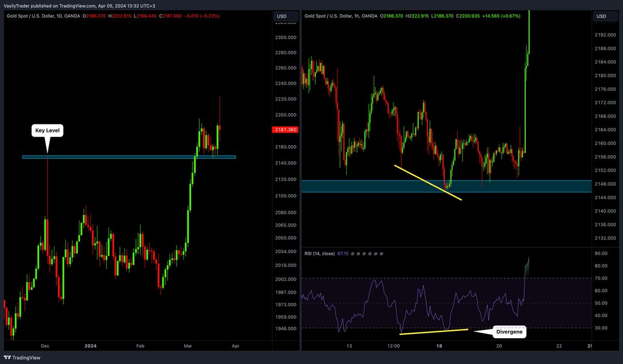Open the USD currency selector on hourly chart
Screen dimensions: 623x364
click(x=601, y=16)
